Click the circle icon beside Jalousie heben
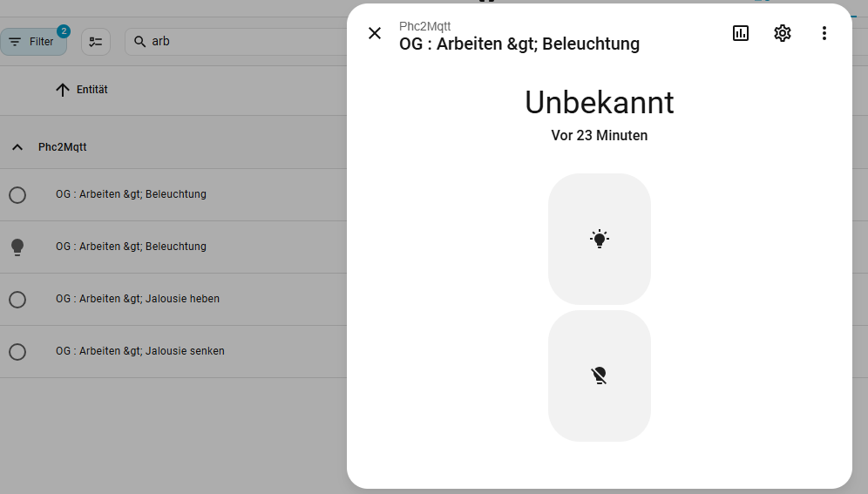This screenshot has height=494, width=868. [x=17, y=299]
